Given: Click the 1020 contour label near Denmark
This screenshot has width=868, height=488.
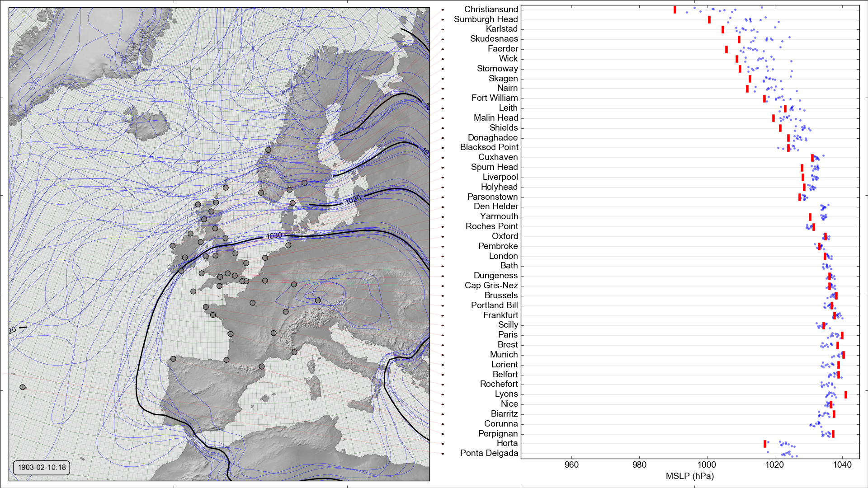Looking at the screenshot, I should [353, 199].
